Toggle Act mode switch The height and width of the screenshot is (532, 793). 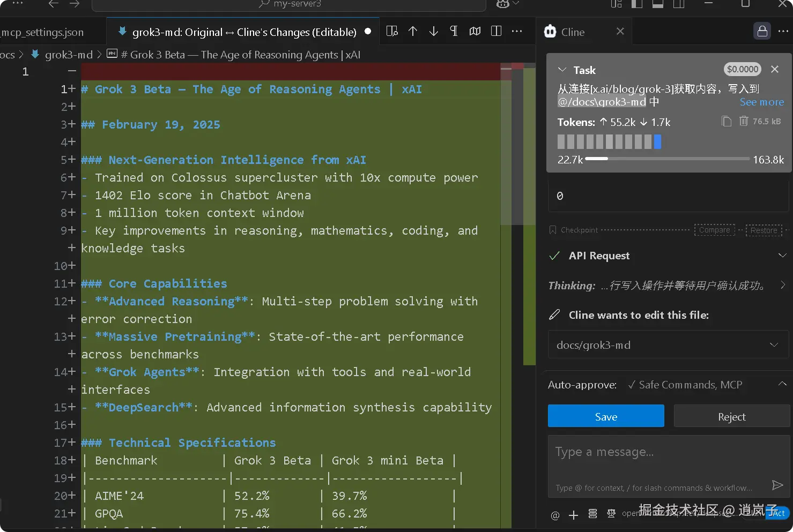[x=779, y=513]
